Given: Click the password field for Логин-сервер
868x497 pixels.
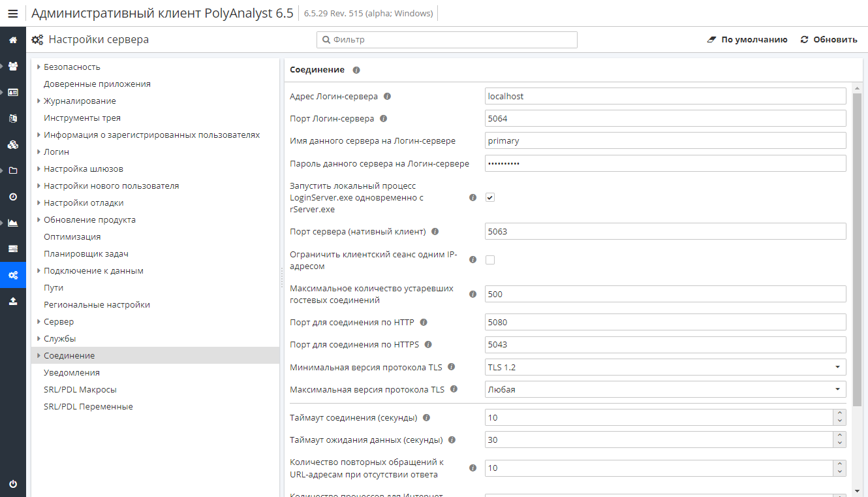Looking at the screenshot, I should [x=666, y=163].
